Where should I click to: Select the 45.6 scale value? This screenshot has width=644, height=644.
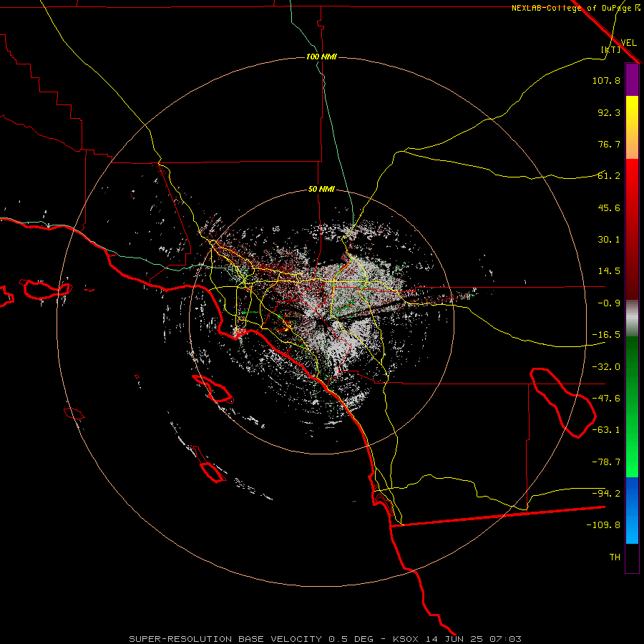coord(609,208)
